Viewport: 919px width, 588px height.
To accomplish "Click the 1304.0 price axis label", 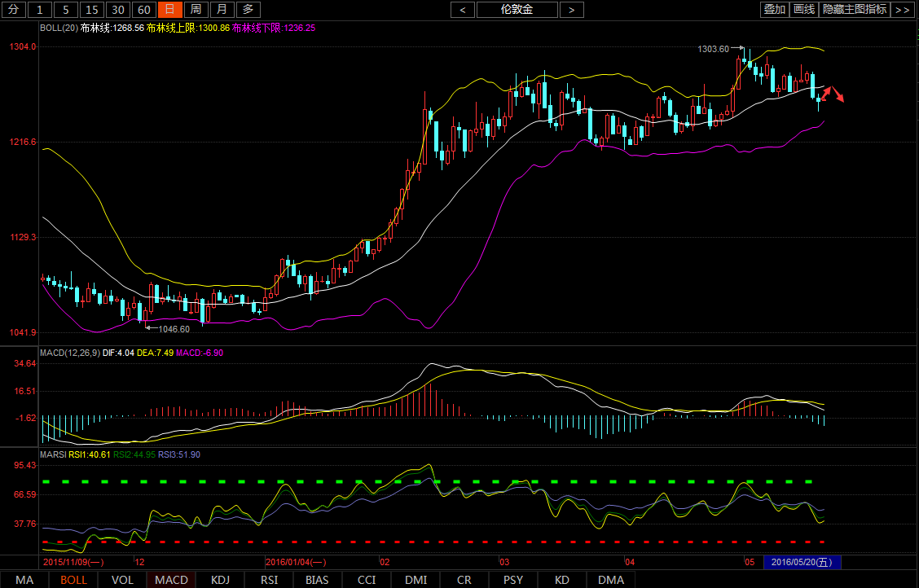I will [24, 47].
